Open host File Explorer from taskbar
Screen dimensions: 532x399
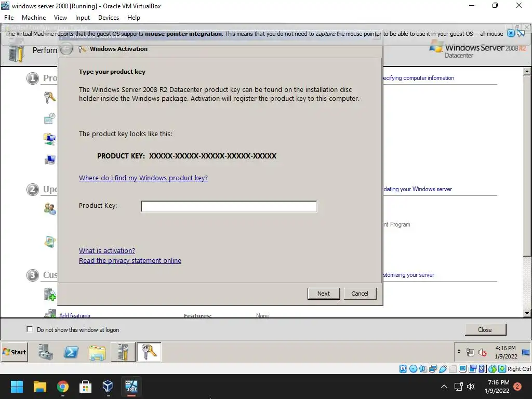(39, 387)
